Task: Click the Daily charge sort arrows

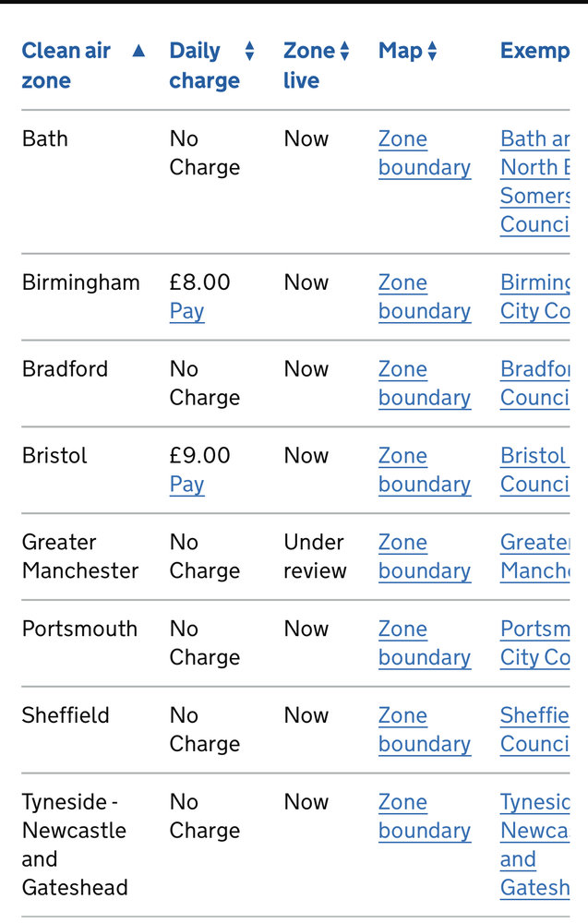Action: click(x=249, y=51)
